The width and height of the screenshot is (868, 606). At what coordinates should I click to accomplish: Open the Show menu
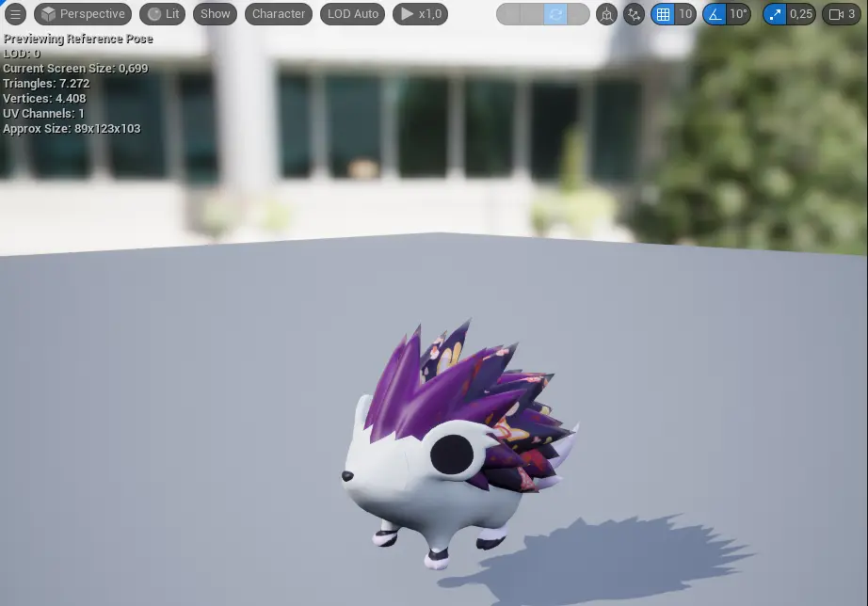click(215, 14)
